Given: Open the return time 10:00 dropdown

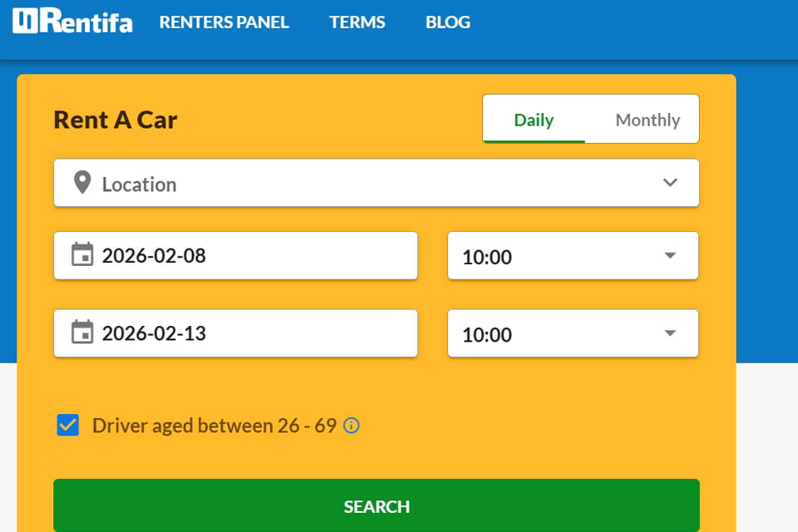Looking at the screenshot, I should (x=573, y=334).
